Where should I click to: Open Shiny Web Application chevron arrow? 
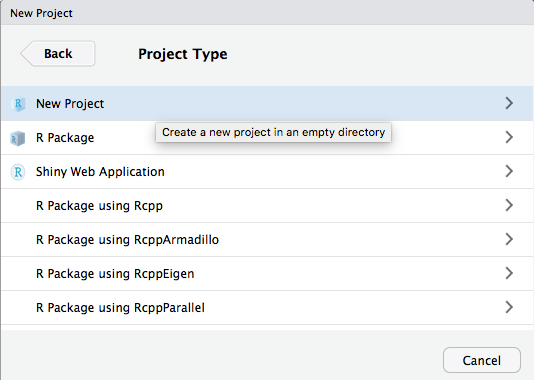[x=509, y=171]
